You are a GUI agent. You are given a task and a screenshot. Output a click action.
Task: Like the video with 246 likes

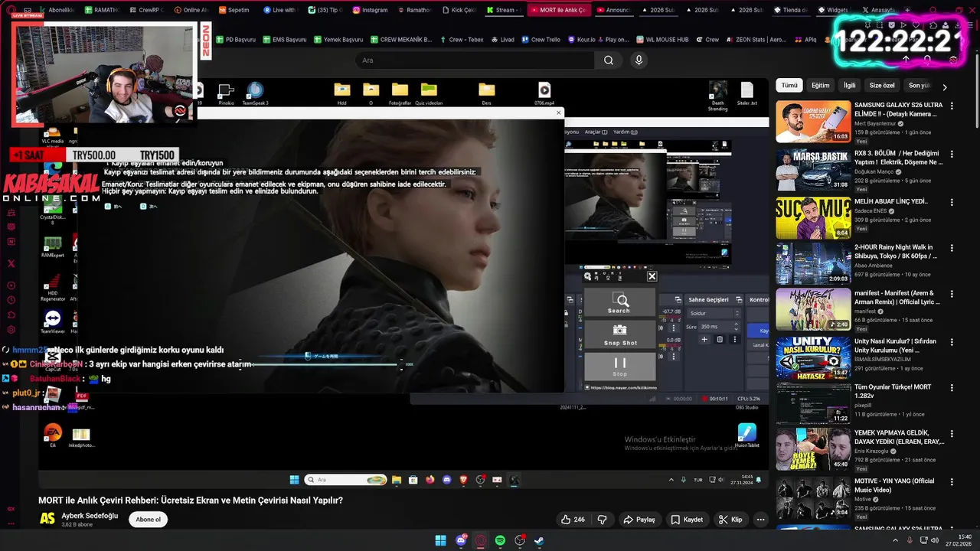point(573,520)
